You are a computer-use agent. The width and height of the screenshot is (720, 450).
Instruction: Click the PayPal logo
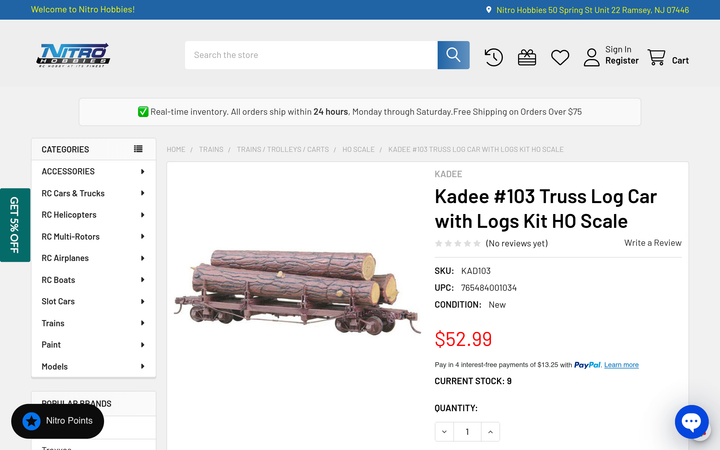click(x=587, y=365)
